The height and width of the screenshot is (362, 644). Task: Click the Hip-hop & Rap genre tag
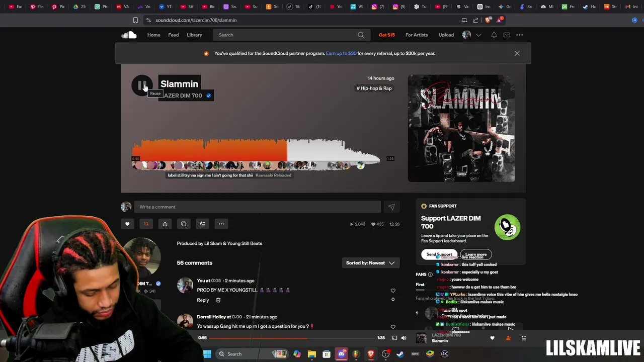374,88
